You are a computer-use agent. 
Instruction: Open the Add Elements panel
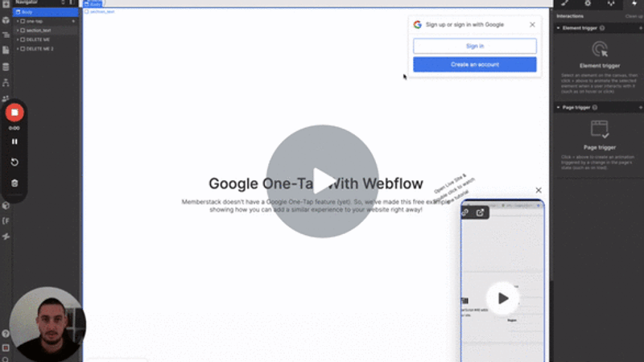point(6,4)
